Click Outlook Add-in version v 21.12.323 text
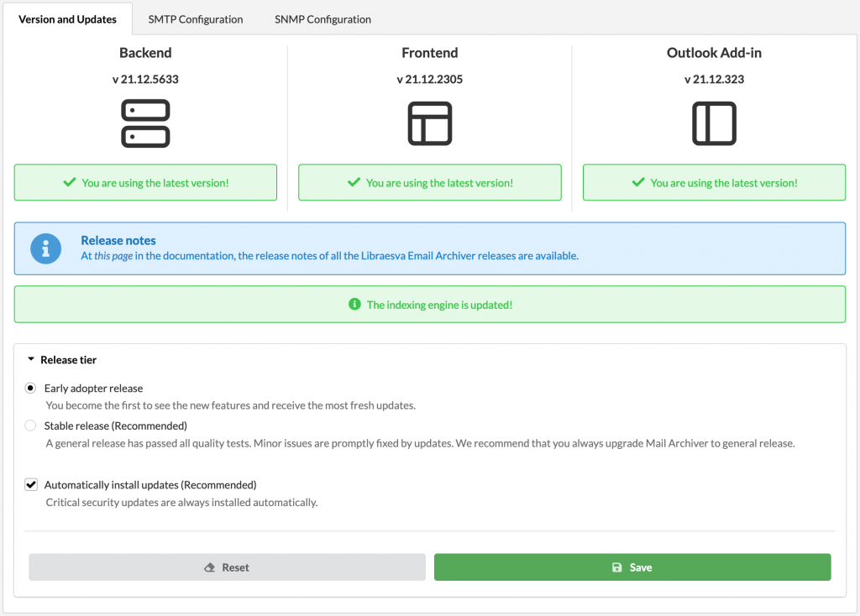 [x=714, y=80]
